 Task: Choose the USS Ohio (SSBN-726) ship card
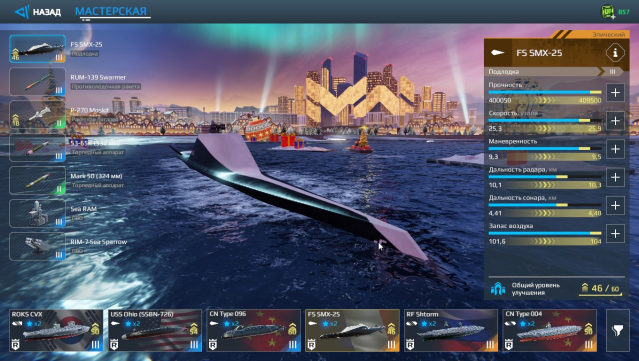[x=155, y=330]
